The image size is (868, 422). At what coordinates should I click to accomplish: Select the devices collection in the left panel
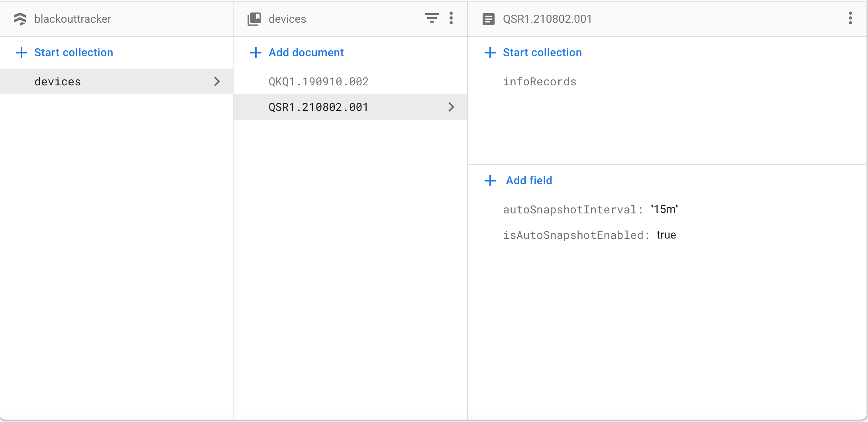pyautogui.click(x=57, y=81)
